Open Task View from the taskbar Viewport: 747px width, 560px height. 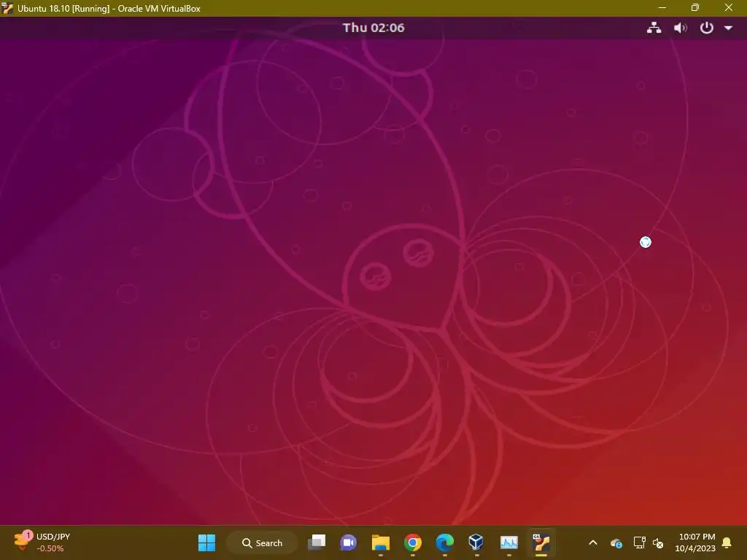[317, 542]
